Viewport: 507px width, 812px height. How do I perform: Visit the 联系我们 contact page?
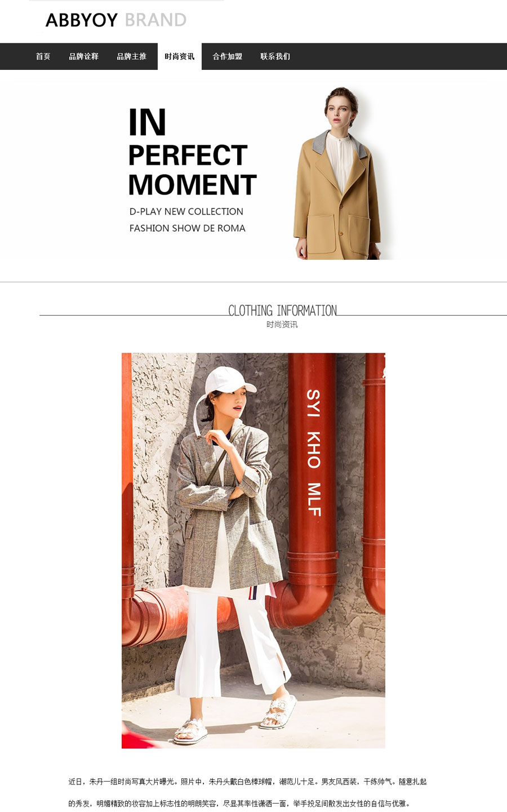(x=275, y=56)
